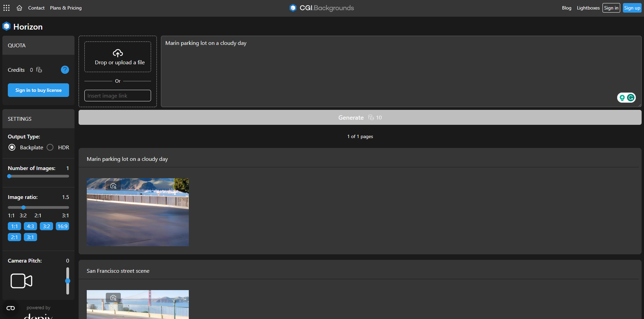The height and width of the screenshot is (319, 644).
Task: Select the Backplate output type
Action: point(12,147)
